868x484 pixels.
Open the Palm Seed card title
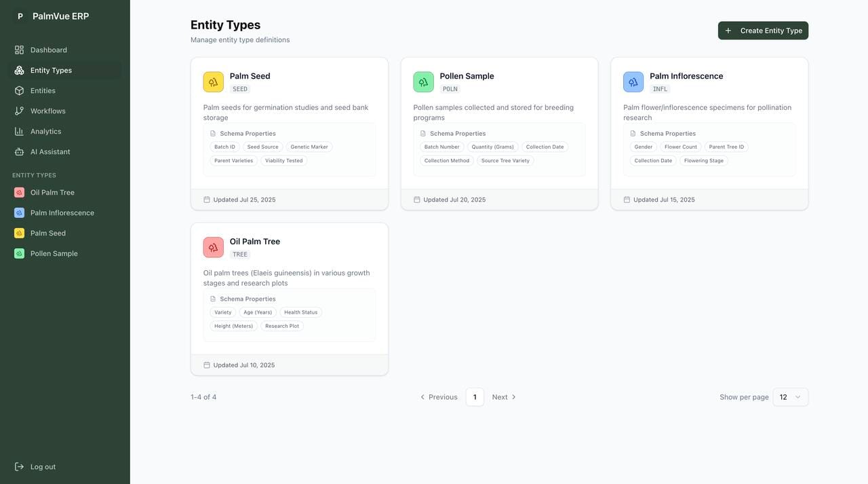coord(250,76)
